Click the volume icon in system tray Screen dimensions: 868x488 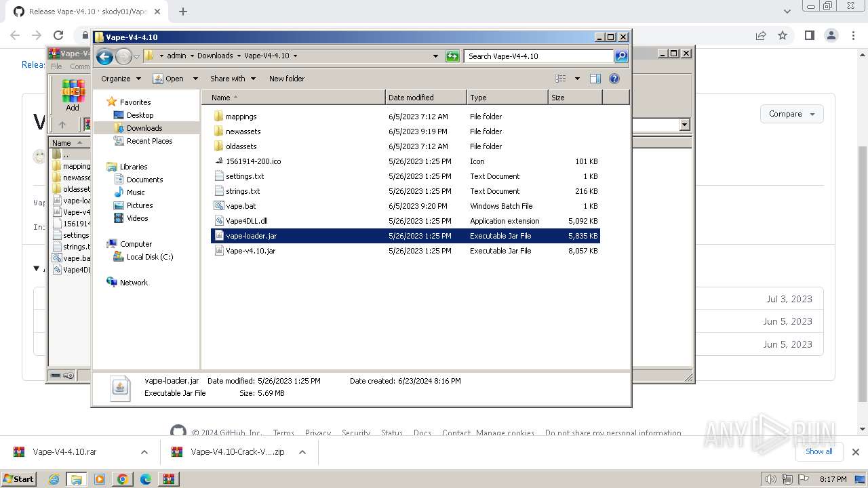[x=770, y=479]
